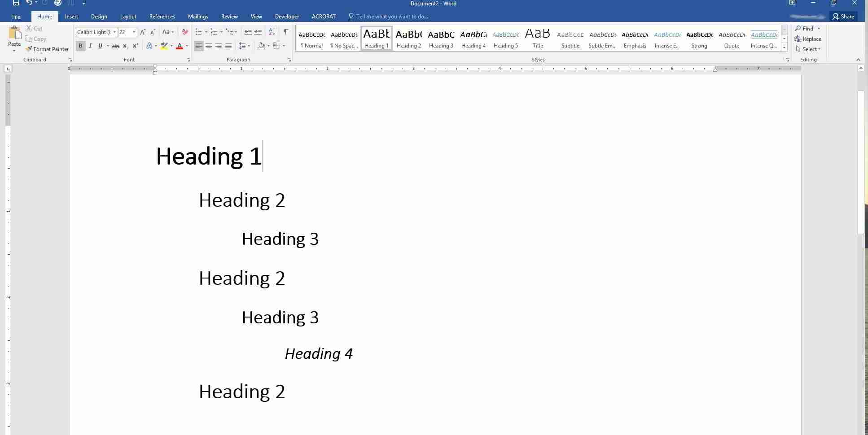Toggle Bold formatting off

pyautogui.click(x=80, y=46)
